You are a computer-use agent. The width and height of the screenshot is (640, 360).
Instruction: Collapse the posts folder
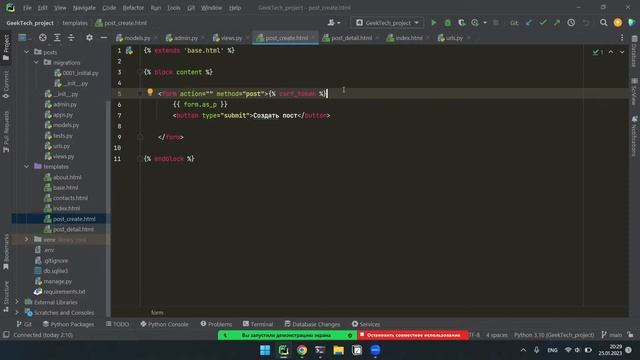coord(27,52)
